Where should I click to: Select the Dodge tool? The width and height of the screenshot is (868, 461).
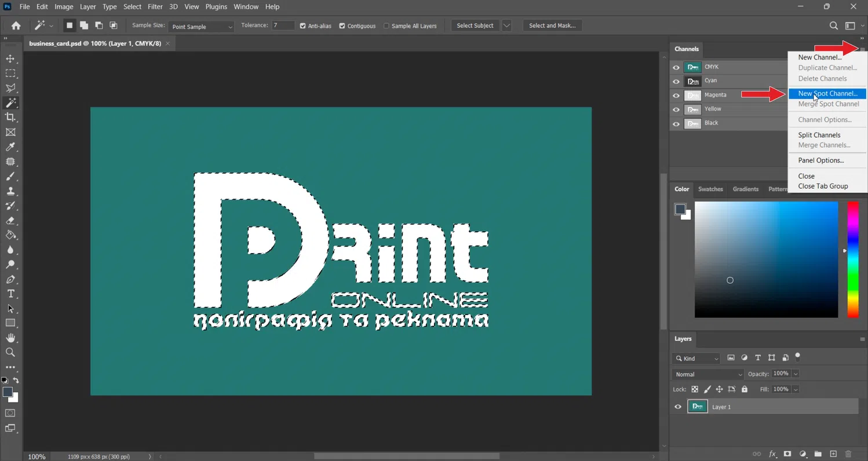[x=10, y=265]
